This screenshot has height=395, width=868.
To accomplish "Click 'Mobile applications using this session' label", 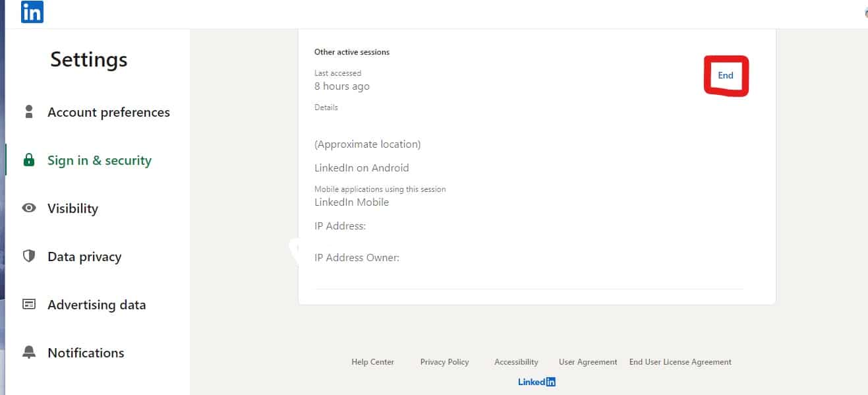I will tap(380, 189).
